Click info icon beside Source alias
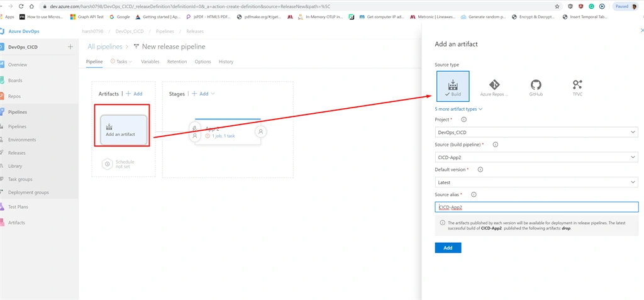The width and height of the screenshot is (644, 300). coord(474,194)
